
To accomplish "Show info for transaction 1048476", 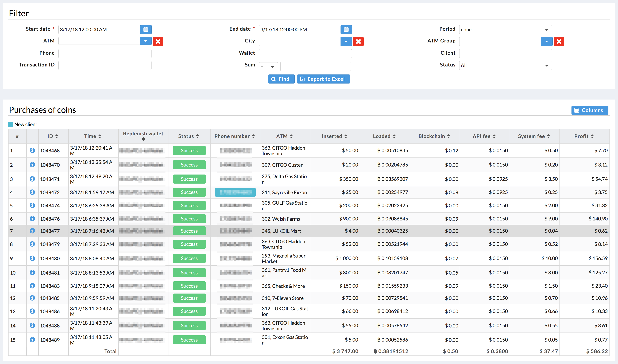I will 32,219.
